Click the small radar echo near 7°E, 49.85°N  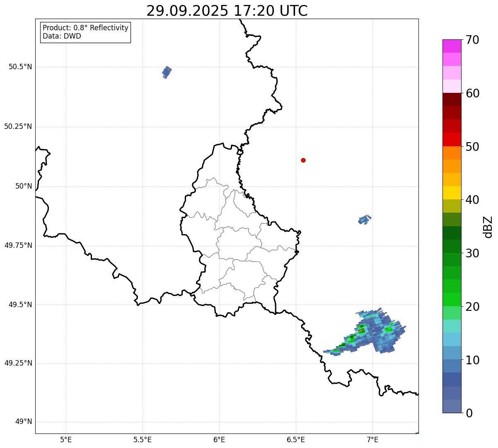click(365, 220)
